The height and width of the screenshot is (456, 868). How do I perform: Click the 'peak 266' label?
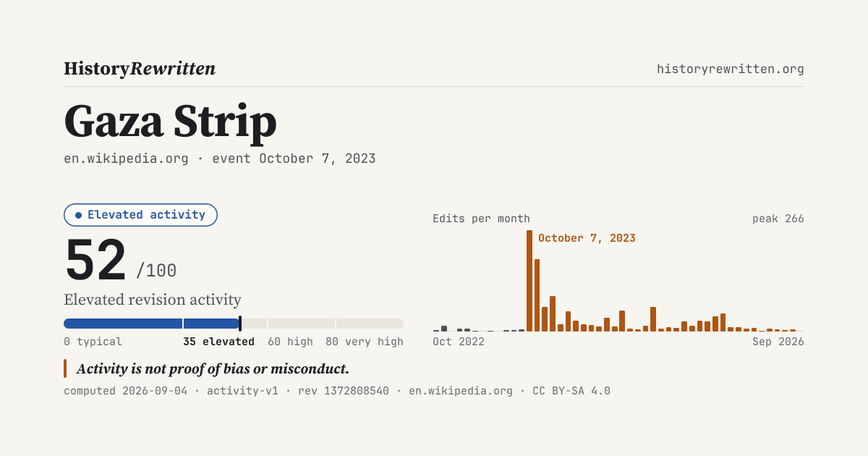coord(778,219)
